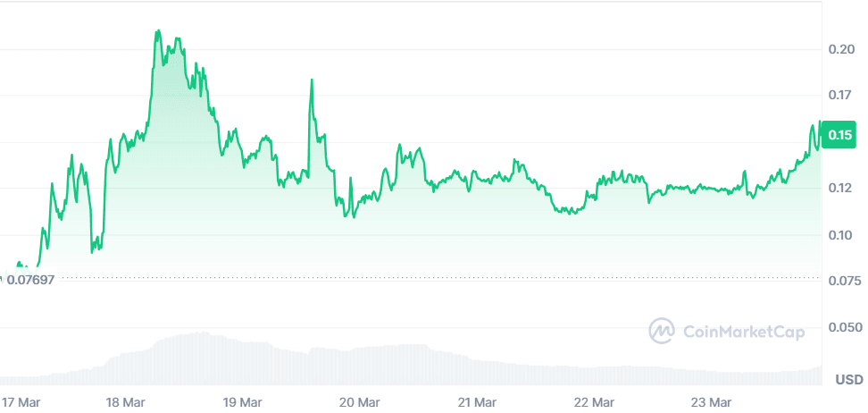Click the 0.10 price axis label
Viewport: 868px width, 413px height.
click(x=841, y=235)
